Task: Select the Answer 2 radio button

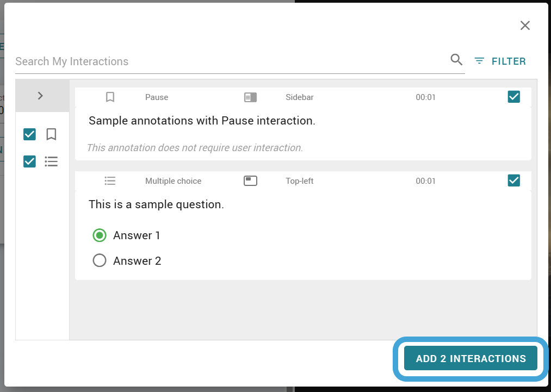Action: tap(100, 260)
